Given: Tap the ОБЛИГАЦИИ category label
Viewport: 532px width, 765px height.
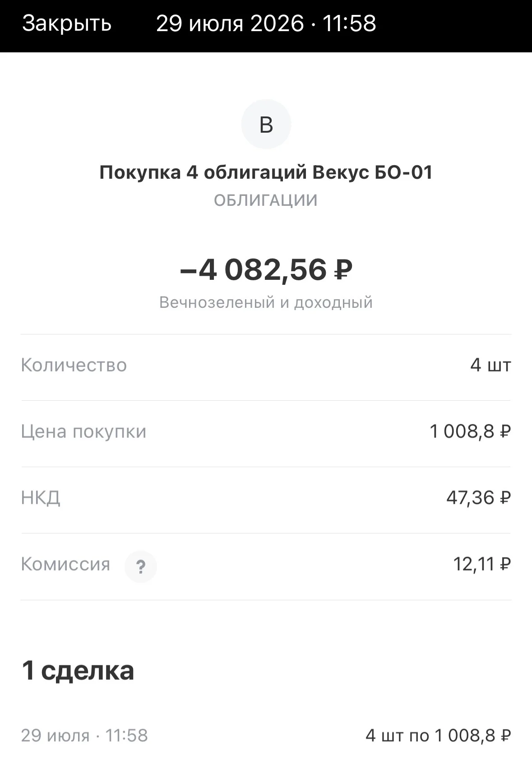Looking at the screenshot, I should pyautogui.click(x=266, y=200).
